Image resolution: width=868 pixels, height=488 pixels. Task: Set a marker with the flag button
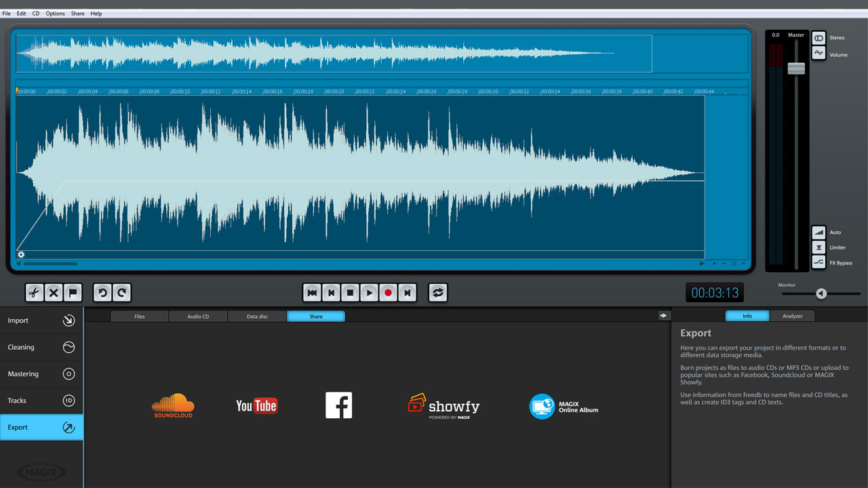pos(73,293)
